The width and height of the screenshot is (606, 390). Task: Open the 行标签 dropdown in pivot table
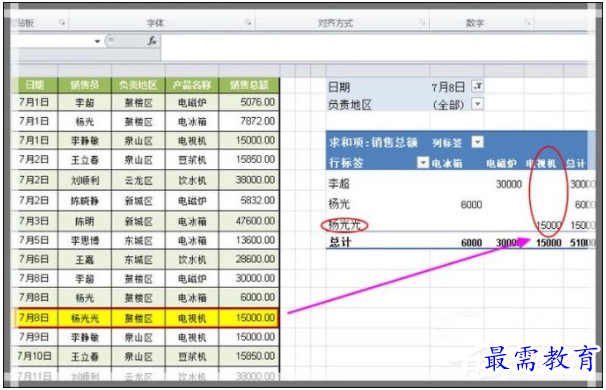(x=423, y=163)
